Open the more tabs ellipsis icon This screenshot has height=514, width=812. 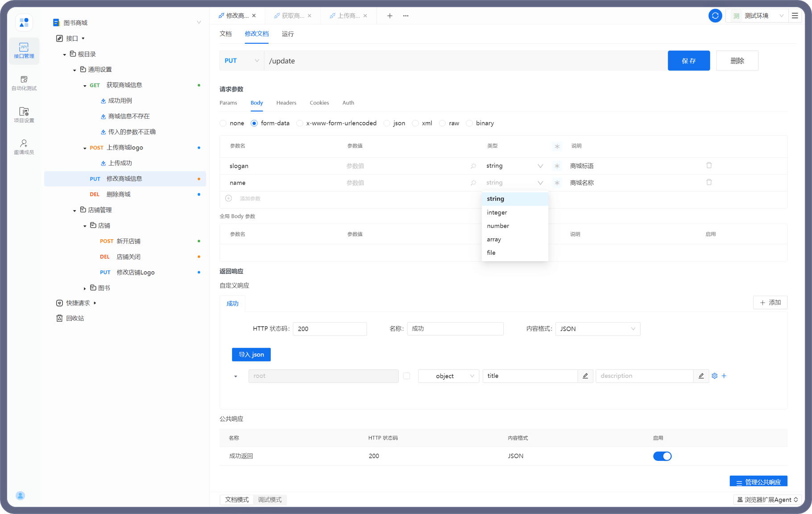click(x=406, y=16)
